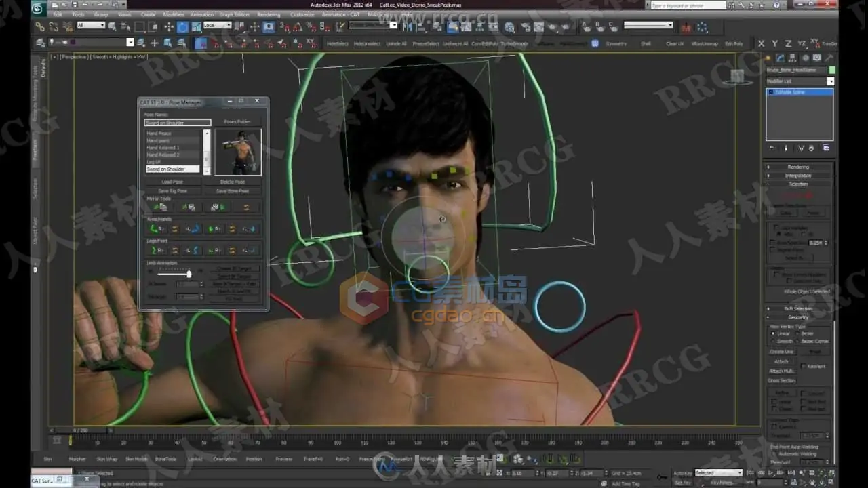This screenshot has width=868, height=488.
Task: Toggle the Reorient checkbox
Action: click(804, 366)
